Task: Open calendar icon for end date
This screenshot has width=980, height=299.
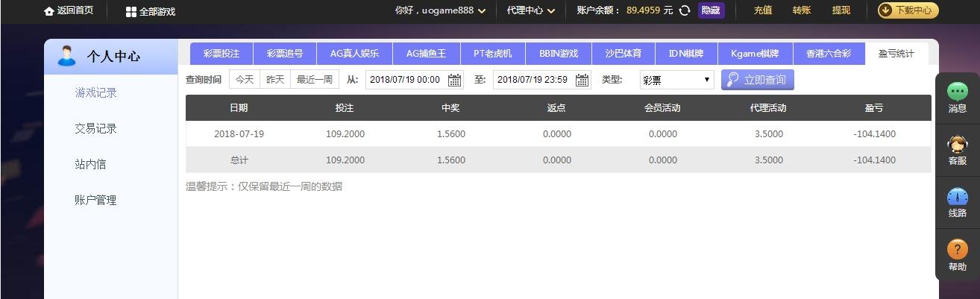Action: [x=582, y=80]
